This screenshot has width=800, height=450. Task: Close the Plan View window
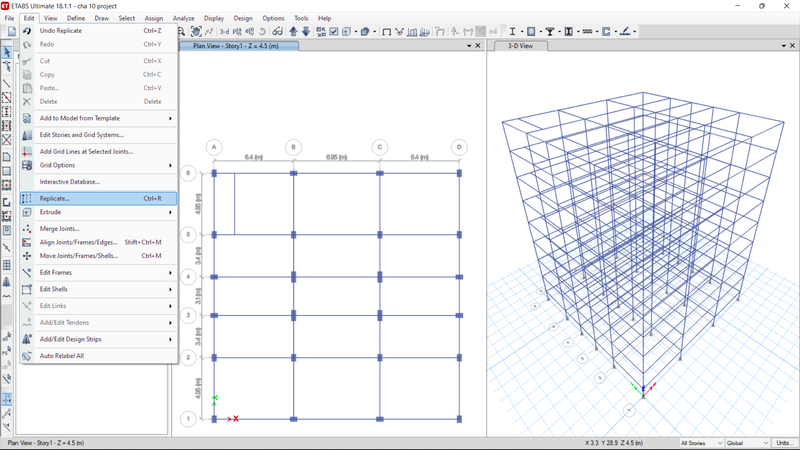tap(478, 46)
